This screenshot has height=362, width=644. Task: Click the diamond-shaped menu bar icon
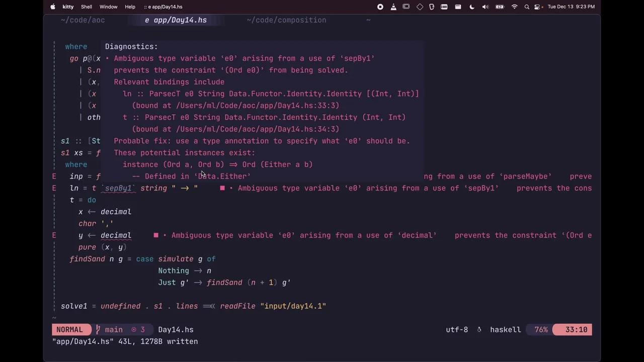(420, 7)
